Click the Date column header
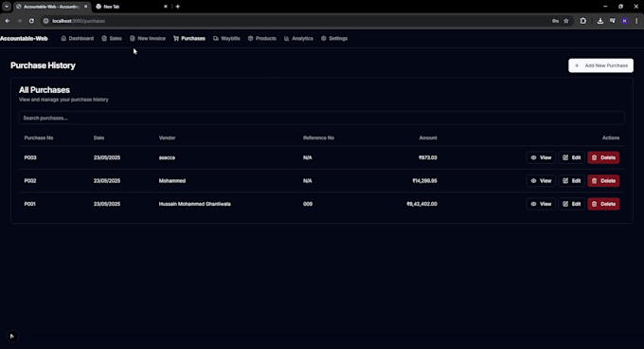This screenshot has height=349, width=644. click(98, 138)
